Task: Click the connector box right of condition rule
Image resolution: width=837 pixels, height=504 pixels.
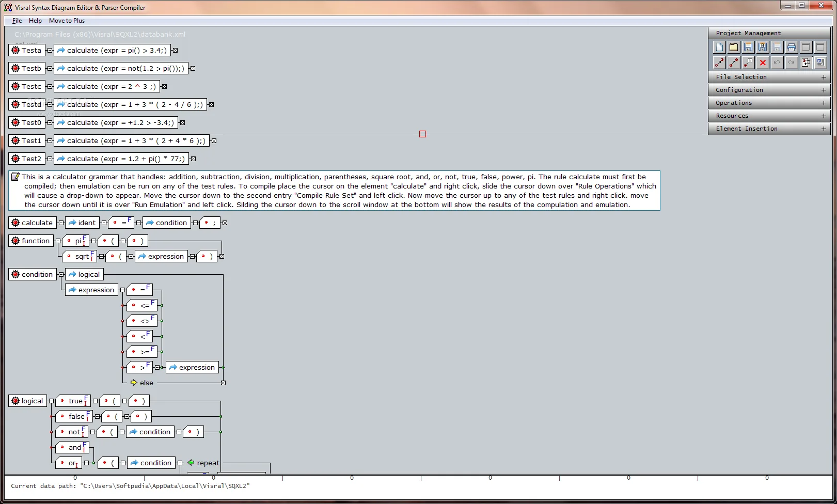Action: point(61,274)
